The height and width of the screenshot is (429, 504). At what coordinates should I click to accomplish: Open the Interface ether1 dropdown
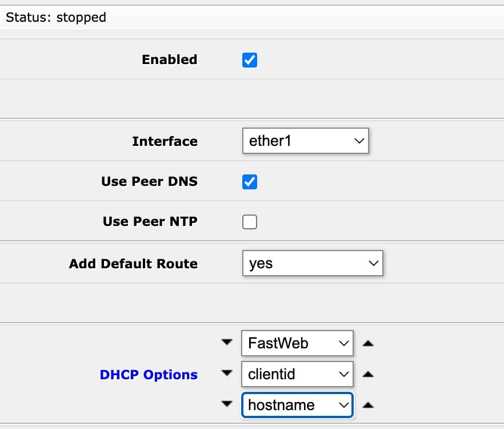point(305,141)
